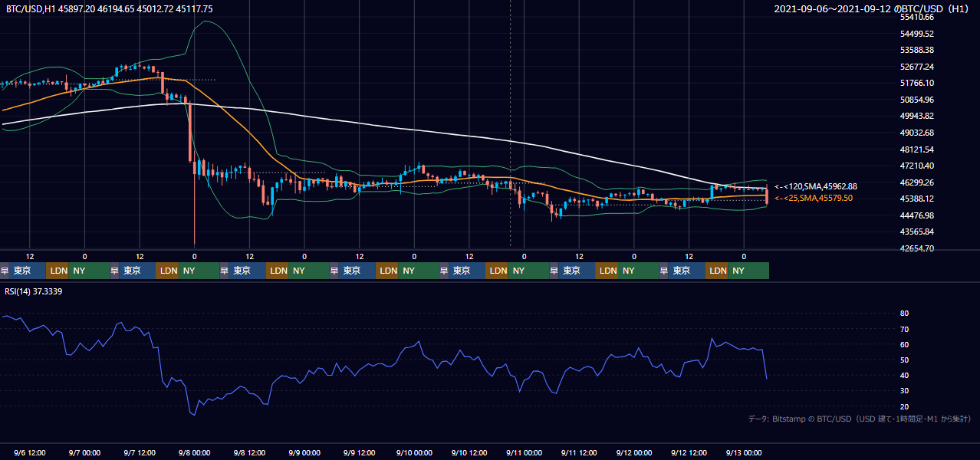
Task: Click the 53588.38 price level label
Action: tap(917, 50)
